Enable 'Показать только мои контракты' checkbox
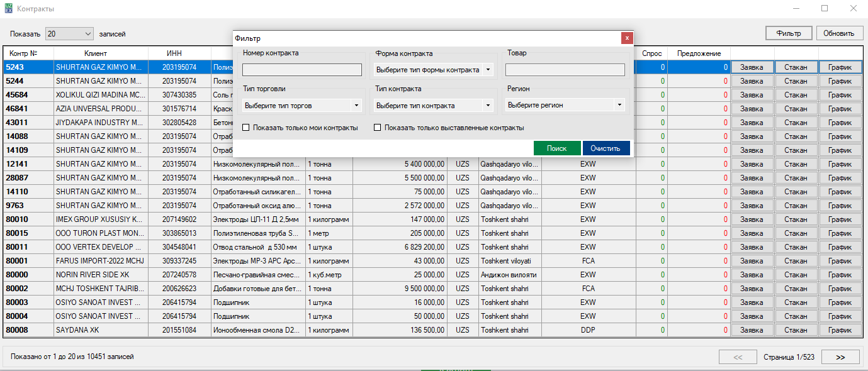The image size is (868, 371). [246, 128]
